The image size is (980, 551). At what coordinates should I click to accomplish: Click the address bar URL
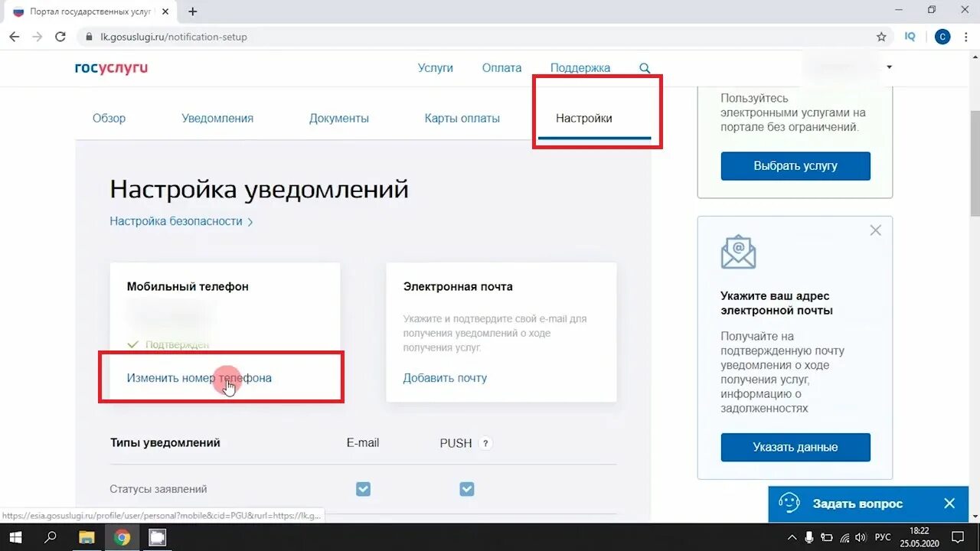coord(174,37)
